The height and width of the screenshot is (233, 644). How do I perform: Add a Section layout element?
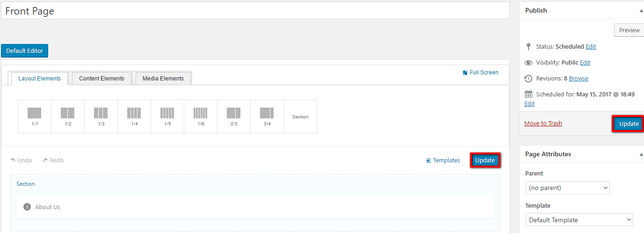pos(300,116)
